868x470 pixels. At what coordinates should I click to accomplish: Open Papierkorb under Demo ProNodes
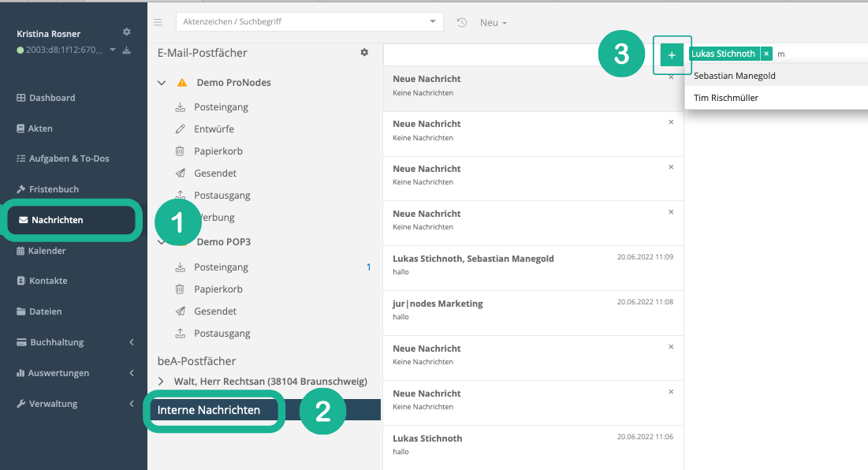(x=215, y=151)
